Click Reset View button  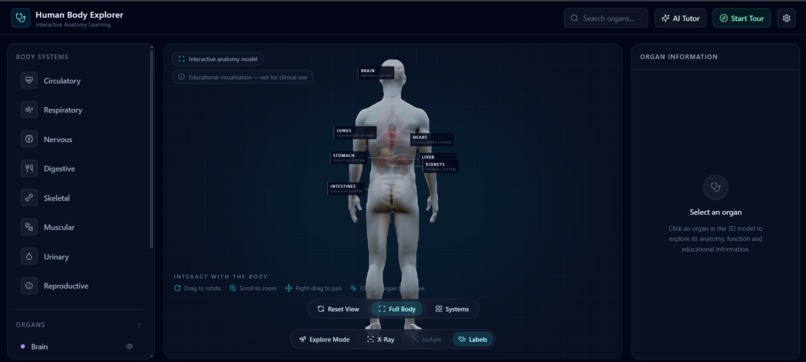tap(338, 309)
